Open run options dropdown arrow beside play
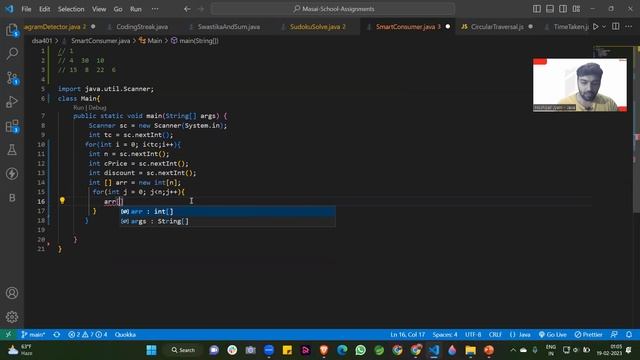 click(604, 27)
